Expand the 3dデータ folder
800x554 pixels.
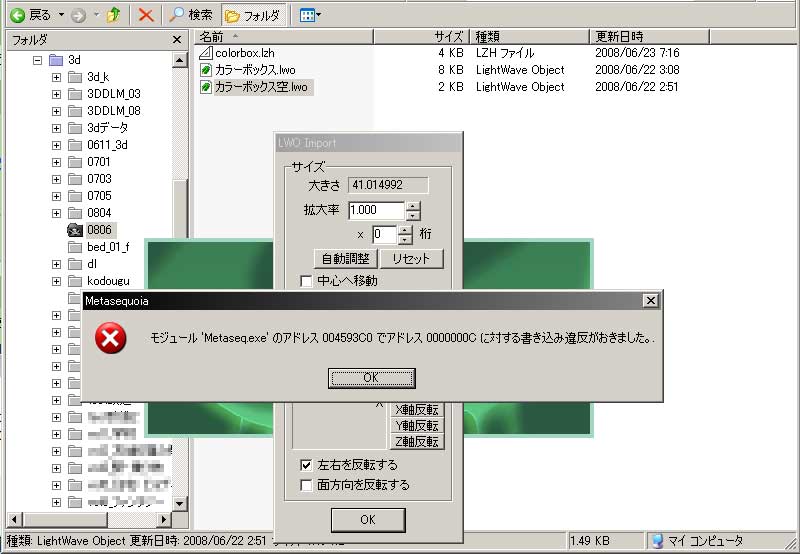tap(56, 129)
